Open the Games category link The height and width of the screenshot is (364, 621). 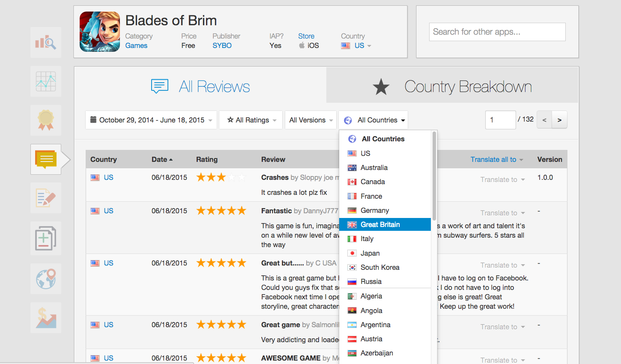click(x=136, y=45)
